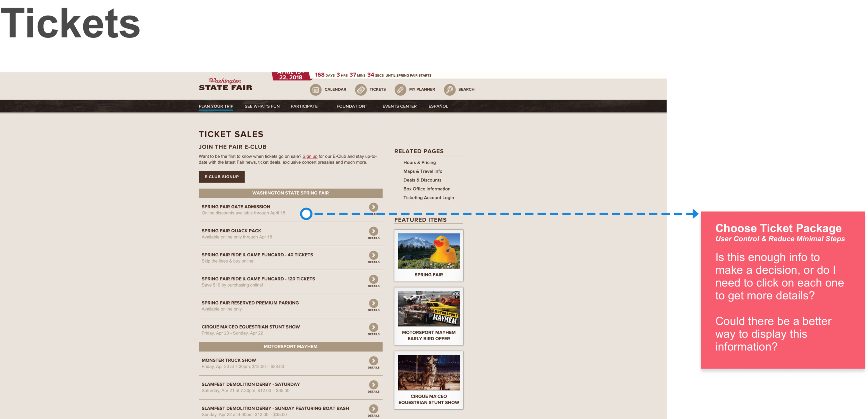This screenshot has height=419, width=868.
Task: Select Plan Your Trip menu item
Action: 216,106
